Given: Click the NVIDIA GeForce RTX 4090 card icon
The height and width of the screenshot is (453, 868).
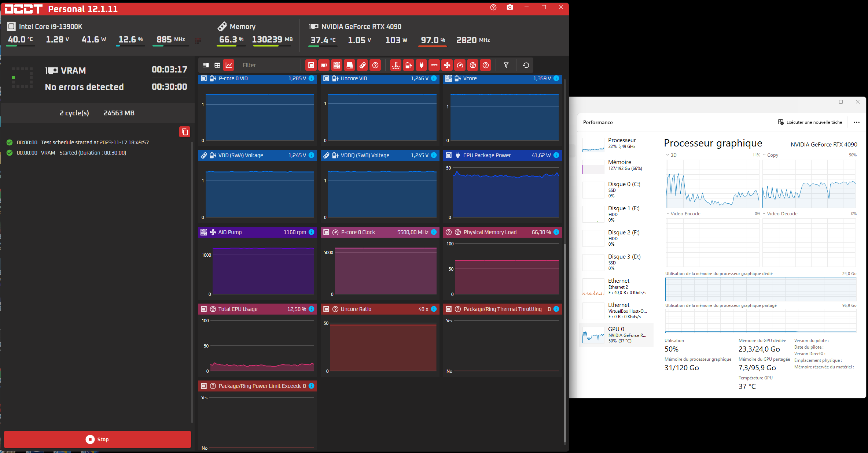Looking at the screenshot, I should tap(314, 26).
